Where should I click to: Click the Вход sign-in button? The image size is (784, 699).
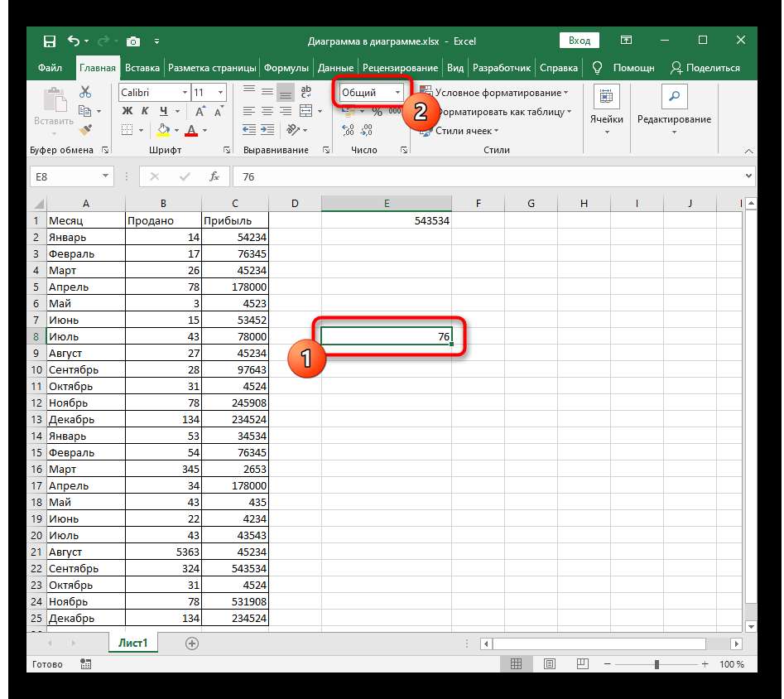pyautogui.click(x=579, y=41)
